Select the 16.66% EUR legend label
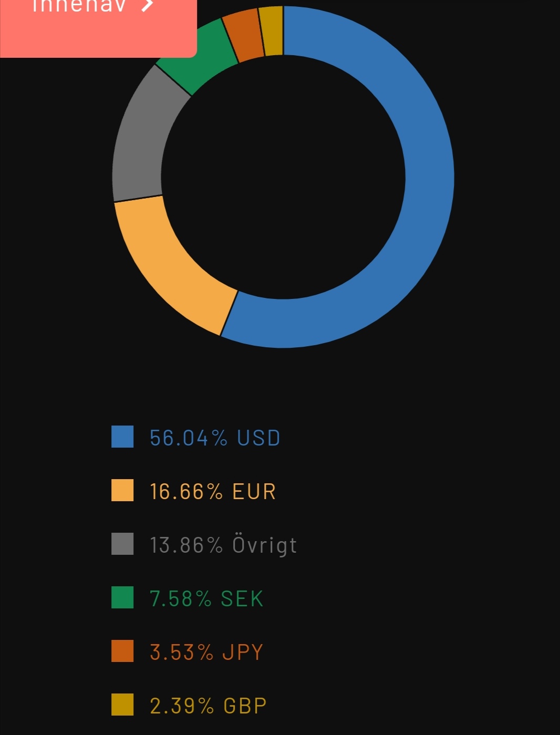 pyautogui.click(x=213, y=491)
